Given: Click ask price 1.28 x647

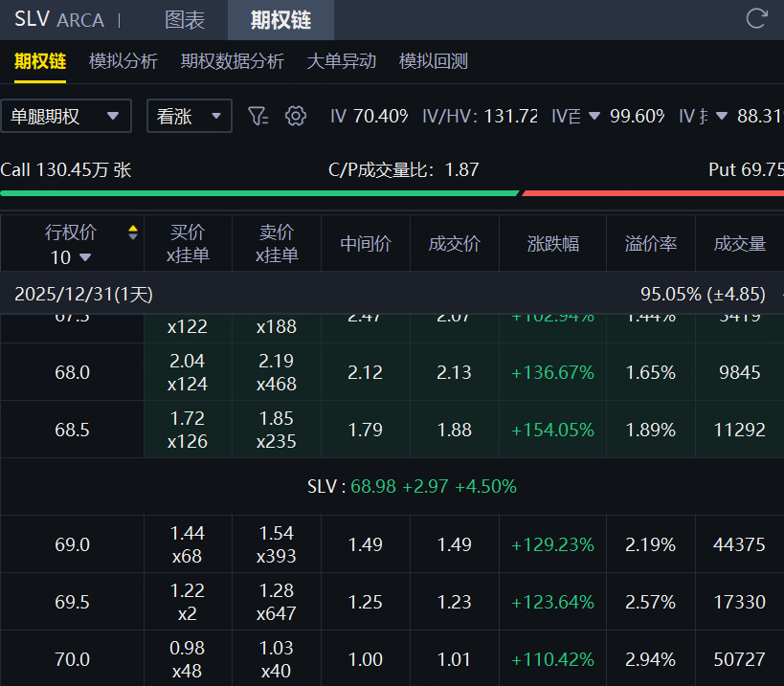Looking at the screenshot, I should pos(277,602).
